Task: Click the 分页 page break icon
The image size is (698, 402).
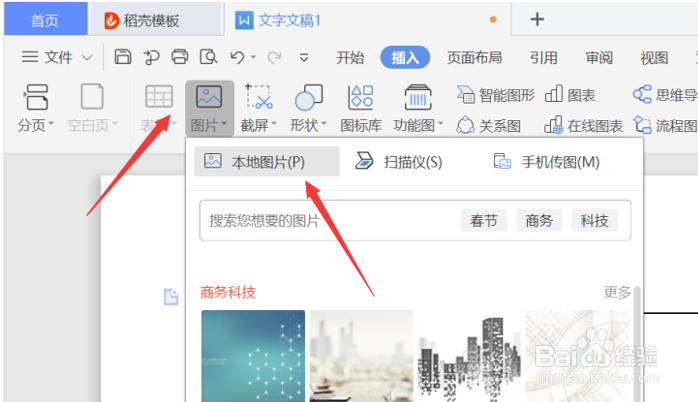Action: (36, 97)
